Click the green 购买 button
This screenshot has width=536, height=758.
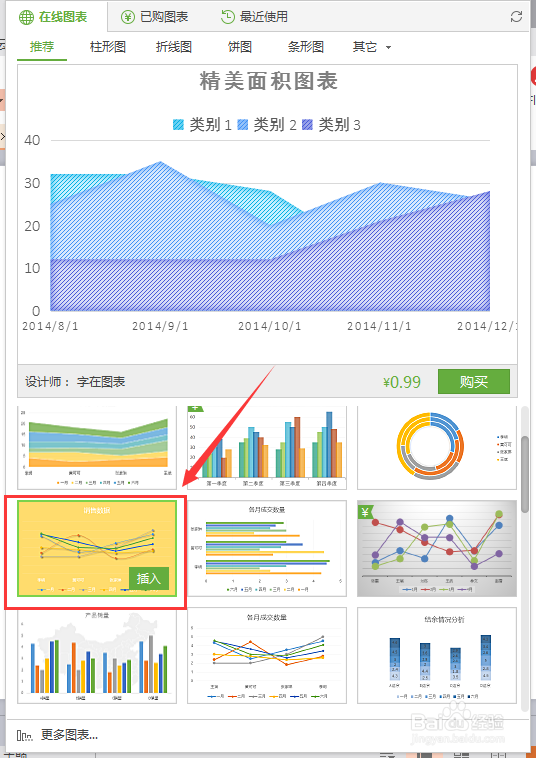(474, 381)
